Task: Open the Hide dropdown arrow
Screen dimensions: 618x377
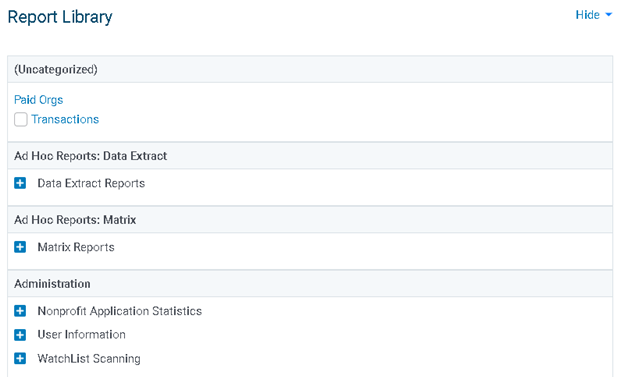Action: pyautogui.click(x=609, y=15)
